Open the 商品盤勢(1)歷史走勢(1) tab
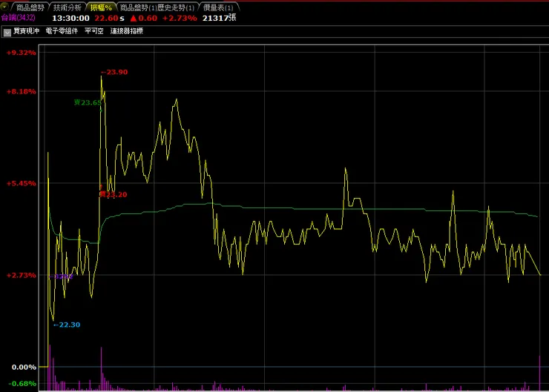The image size is (549, 392). click(x=157, y=7)
